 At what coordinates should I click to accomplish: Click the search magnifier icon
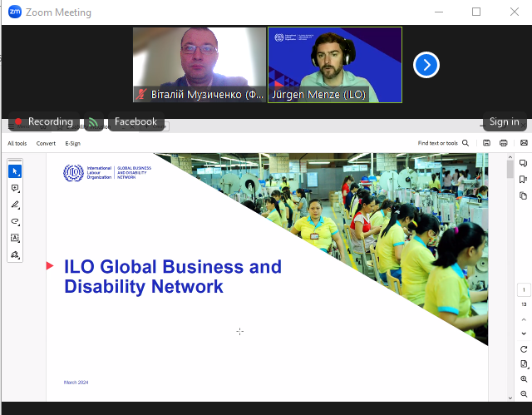pos(465,143)
